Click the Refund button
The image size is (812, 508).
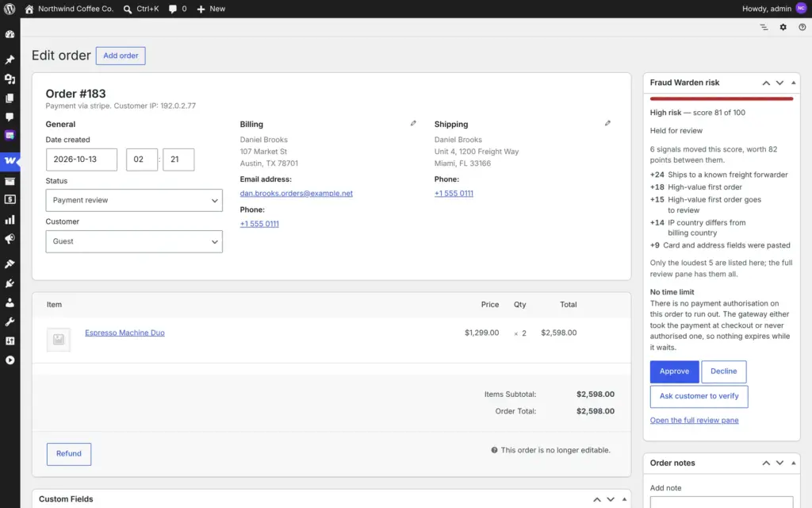(x=69, y=454)
